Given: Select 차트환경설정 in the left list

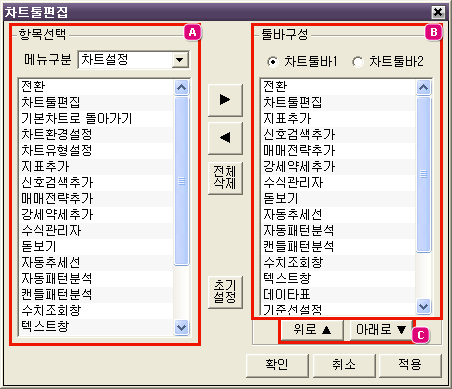Looking at the screenshot, I should pos(97,134).
